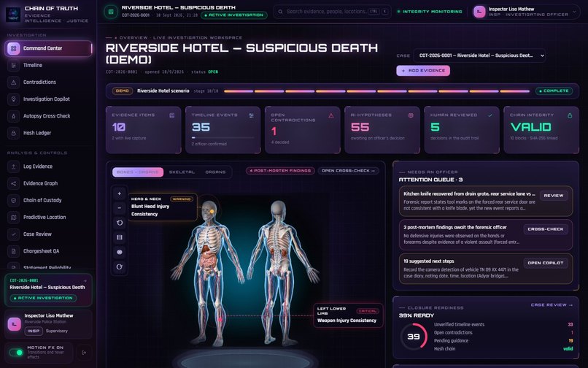This screenshot has width=588, height=368.
Task: Click warning triangle on Open Contradictions card
Action: pyautogui.click(x=330, y=115)
